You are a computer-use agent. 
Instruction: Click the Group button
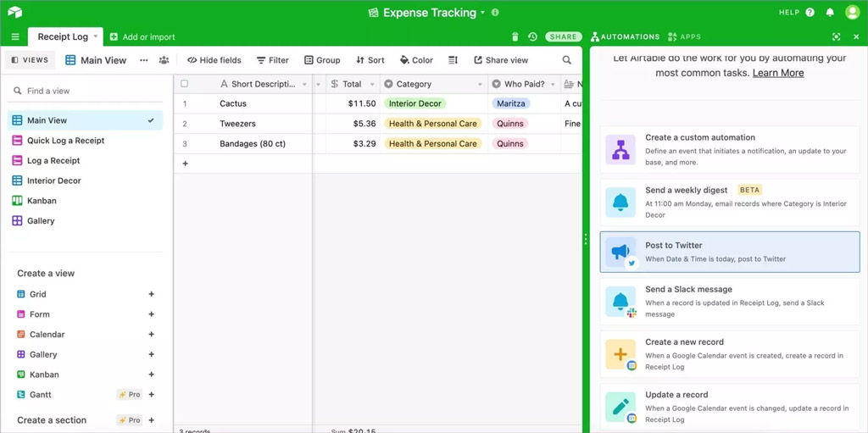point(322,60)
